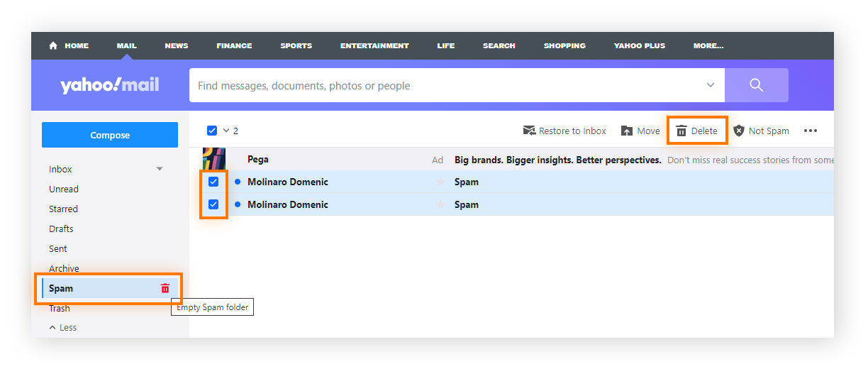Open the MAIL tab in top navigation
The height and width of the screenshot is (369, 868).
click(x=127, y=45)
